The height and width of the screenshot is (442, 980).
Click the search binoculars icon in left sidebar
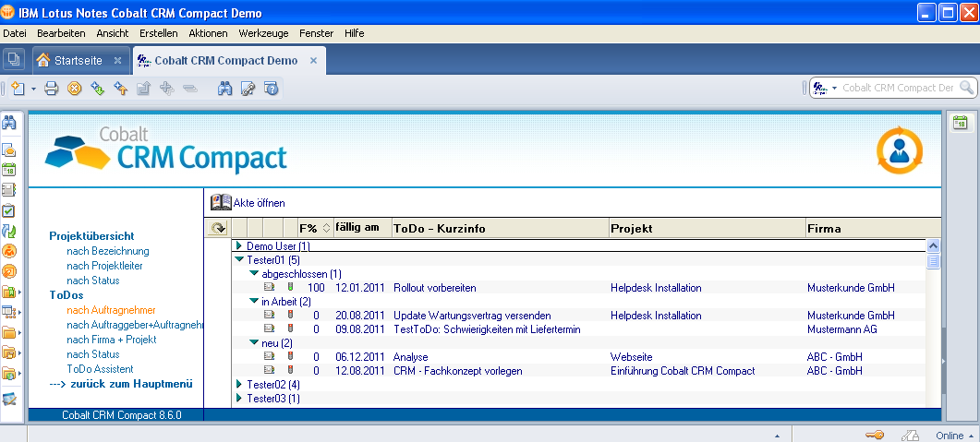(x=8, y=123)
